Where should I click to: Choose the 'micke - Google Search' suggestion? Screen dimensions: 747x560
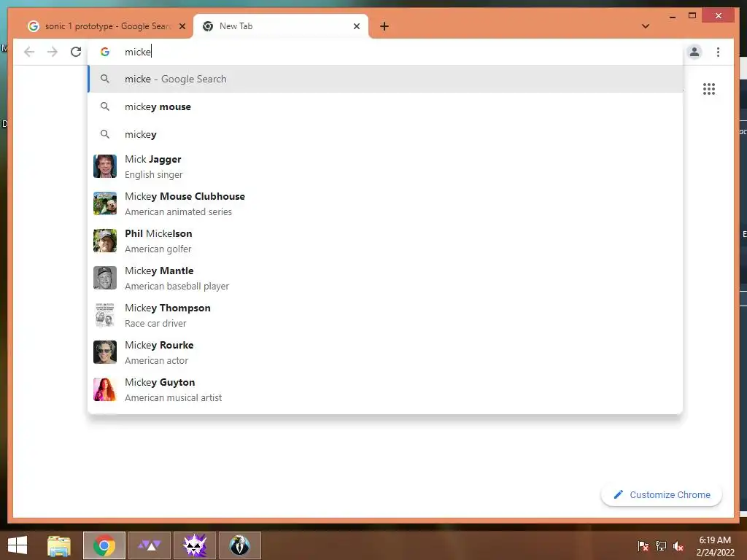[x=385, y=79]
